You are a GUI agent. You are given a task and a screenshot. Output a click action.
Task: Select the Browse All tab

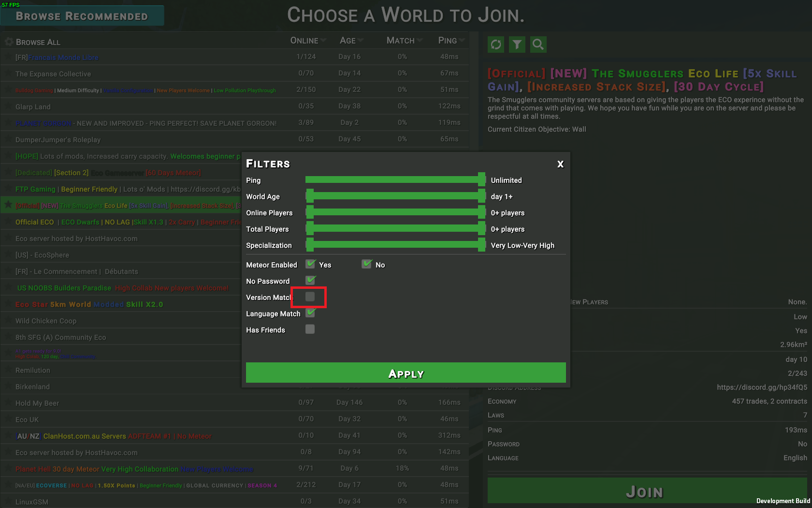(38, 42)
